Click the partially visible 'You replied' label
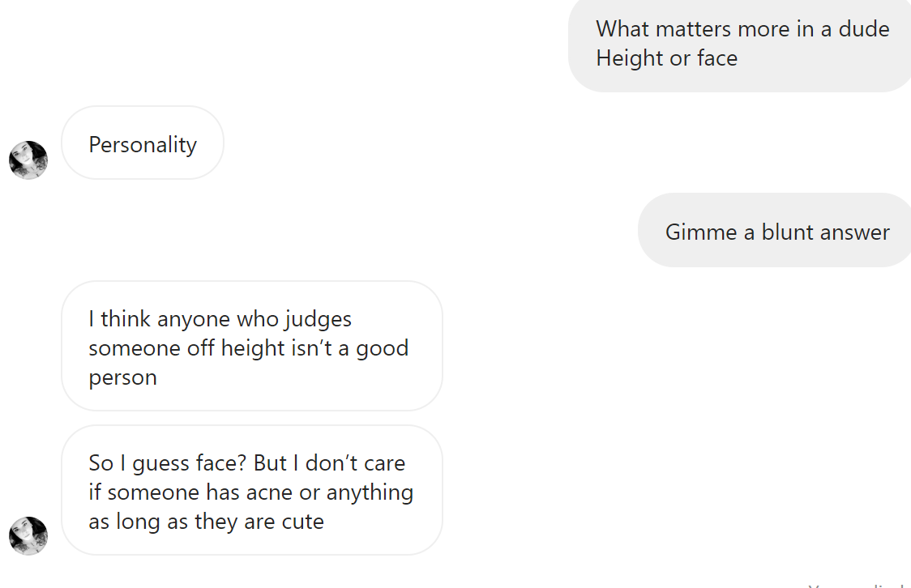Screen dimensions: 911x588 pyautogui.click(x=858, y=585)
